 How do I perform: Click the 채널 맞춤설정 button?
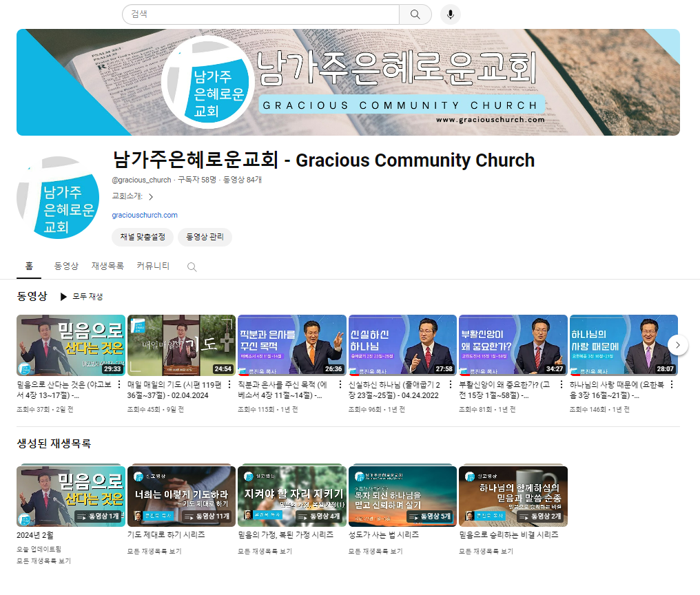click(x=143, y=237)
